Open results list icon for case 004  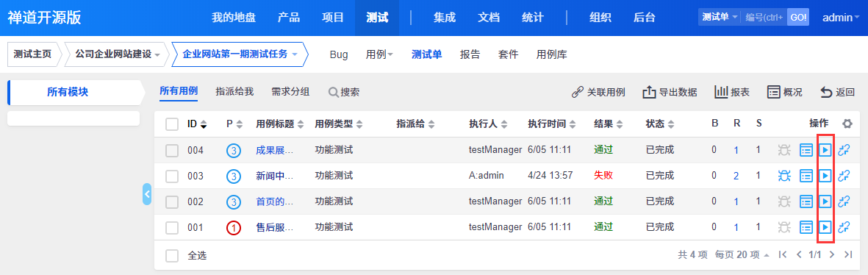coord(806,150)
